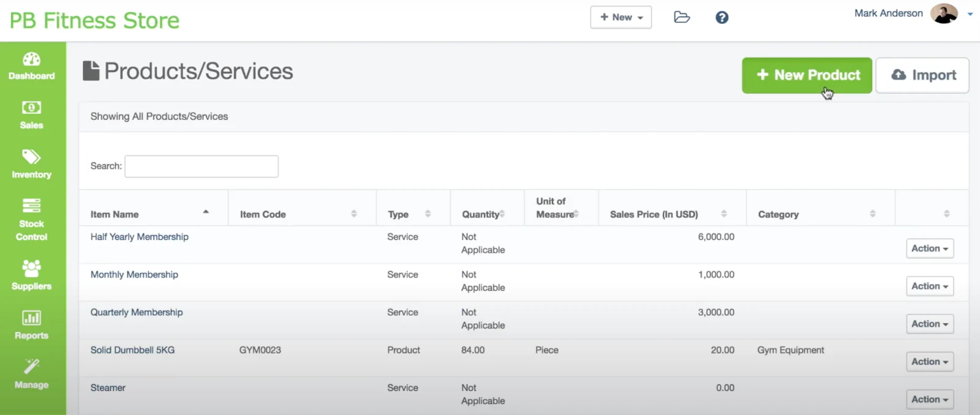Click the 6,000.00 sales price value
980x415 pixels.
click(x=716, y=237)
